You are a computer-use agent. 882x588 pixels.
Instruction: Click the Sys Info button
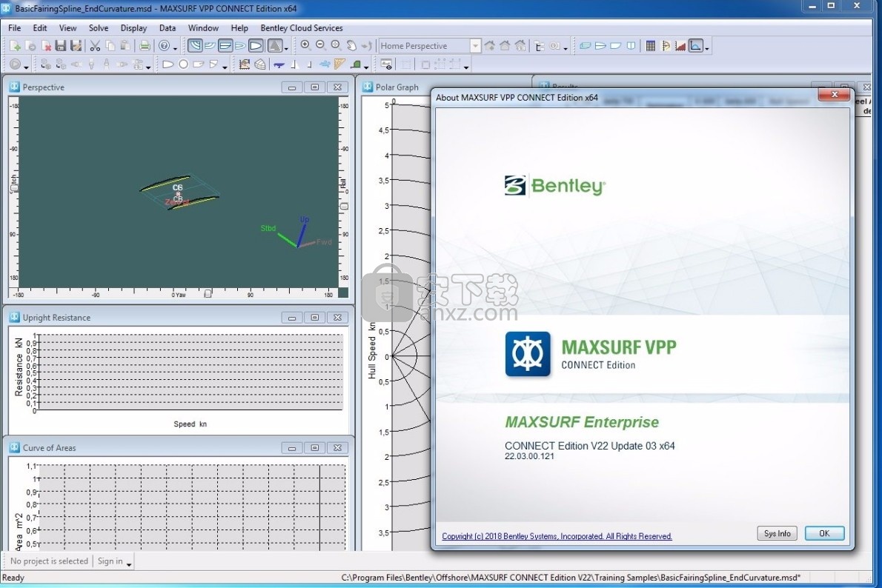(x=777, y=533)
